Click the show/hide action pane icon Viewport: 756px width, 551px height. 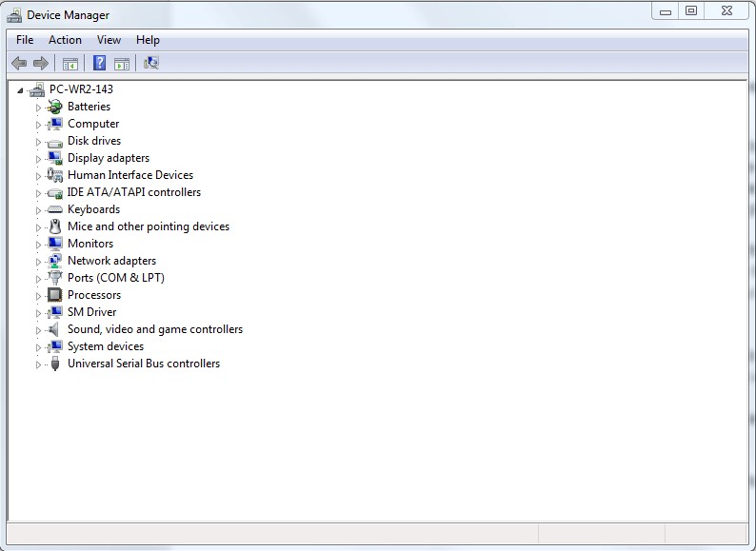tap(122, 63)
